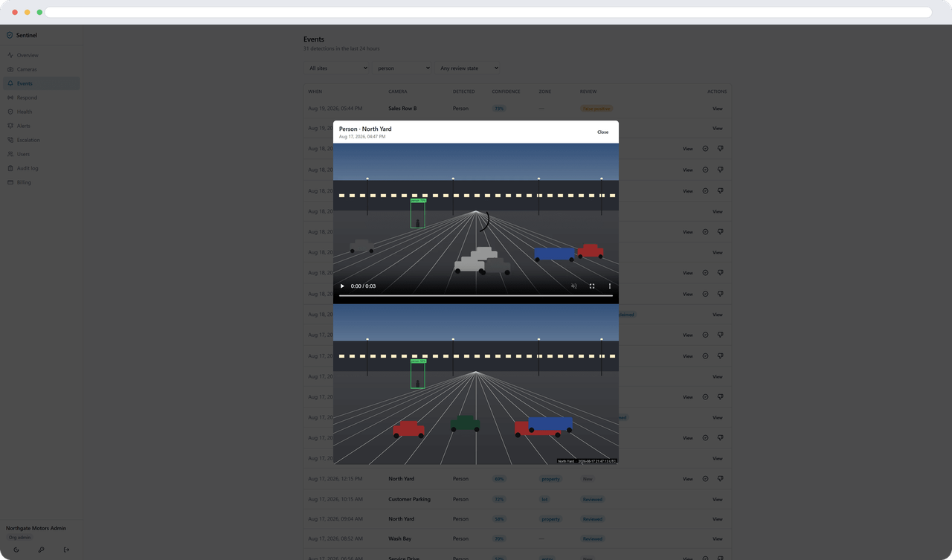Viewport: 952px width, 560px height.
Task: View the 09:04 AM North Yard event
Action: click(x=717, y=519)
